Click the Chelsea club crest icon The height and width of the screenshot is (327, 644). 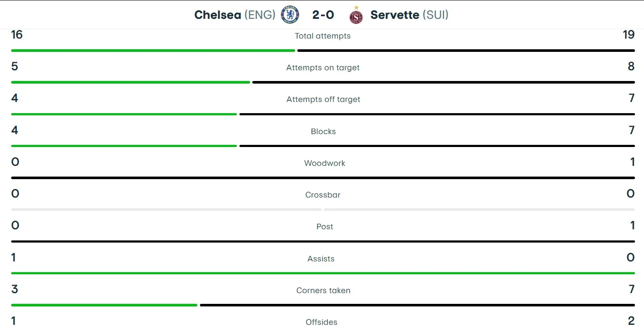[x=290, y=15]
